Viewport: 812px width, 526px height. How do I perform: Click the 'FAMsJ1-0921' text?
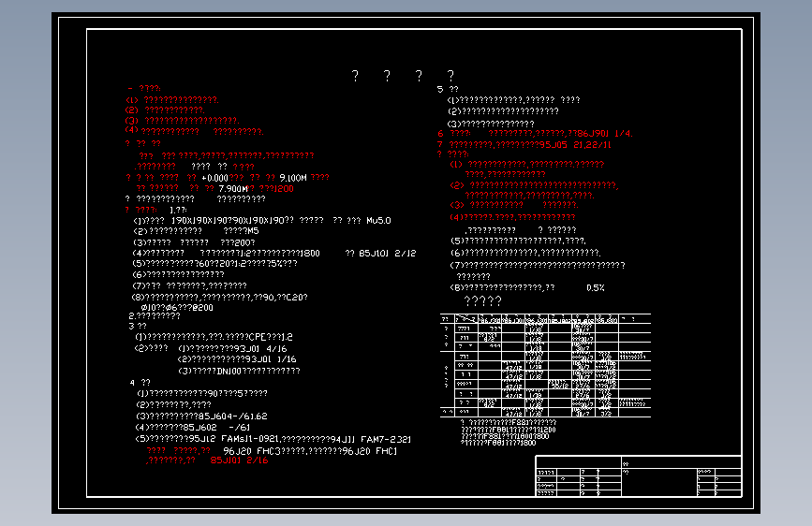251,439
